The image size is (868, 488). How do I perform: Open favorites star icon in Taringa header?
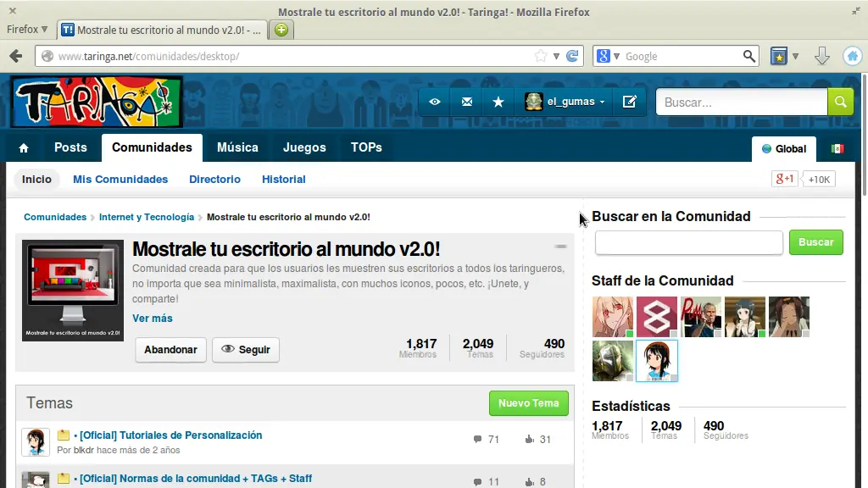pyautogui.click(x=498, y=102)
